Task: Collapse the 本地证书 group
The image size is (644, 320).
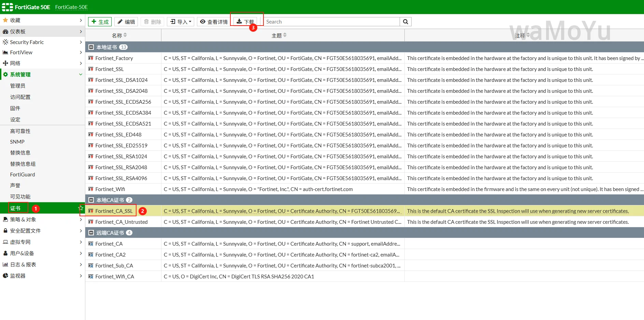Action: pyautogui.click(x=91, y=47)
